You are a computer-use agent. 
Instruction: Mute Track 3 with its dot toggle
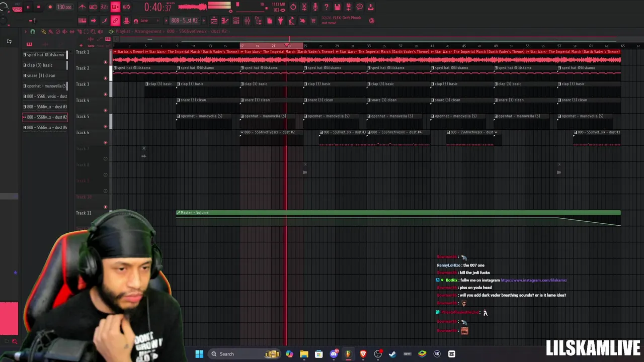105,95
